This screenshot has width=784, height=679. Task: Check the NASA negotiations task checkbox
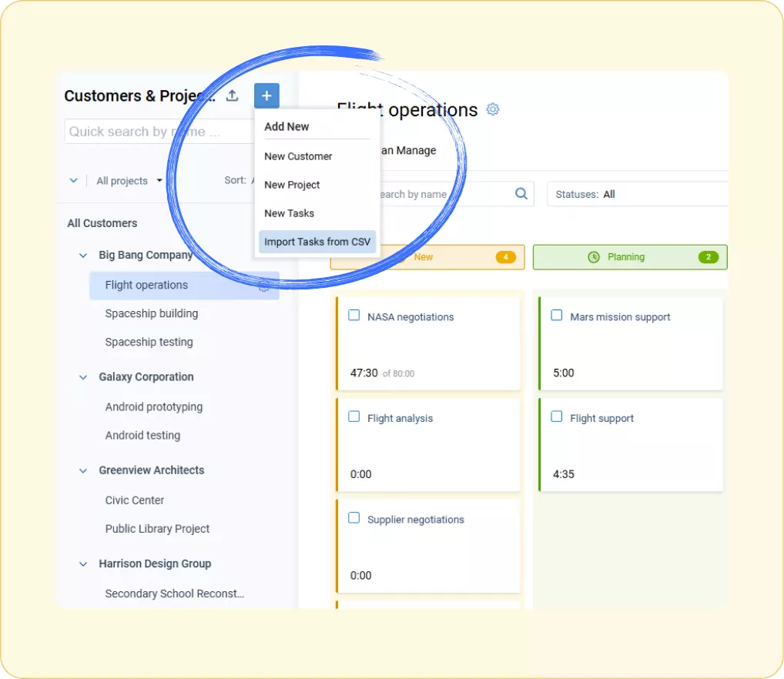353,315
